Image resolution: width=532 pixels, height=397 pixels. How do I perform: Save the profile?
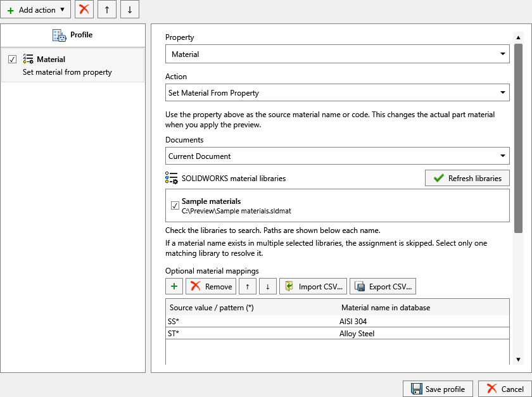pyautogui.click(x=438, y=389)
